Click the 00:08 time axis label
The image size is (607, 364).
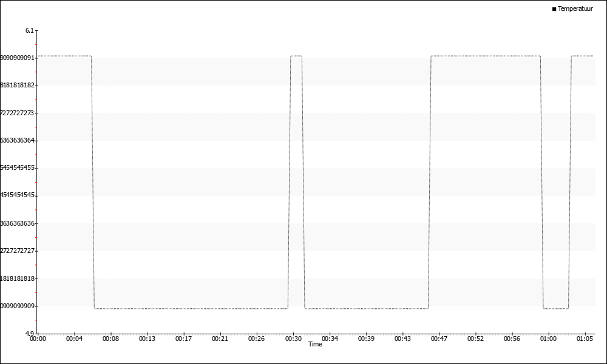coord(110,339)
